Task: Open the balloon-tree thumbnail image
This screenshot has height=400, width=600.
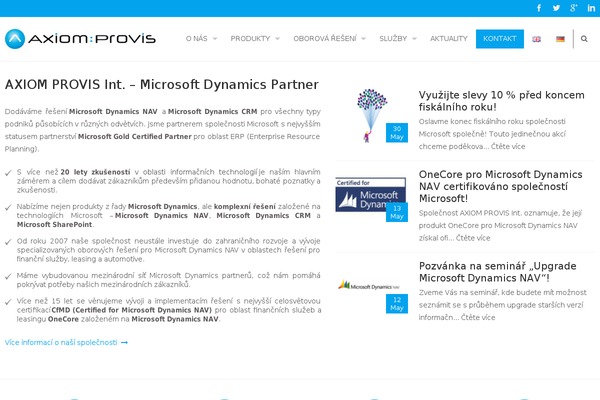Action: click(371, 115)
